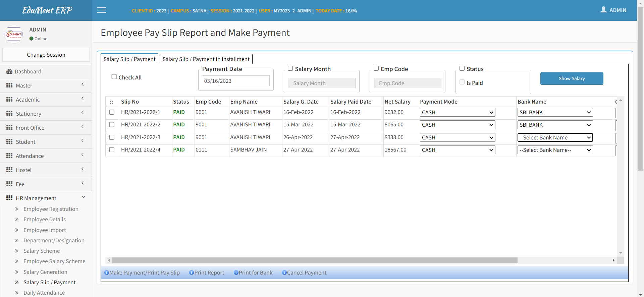Open Employee Registration in the sidebar
This screenshot has width=644, height=297.
pyautogui.click(x=51, y=209)
